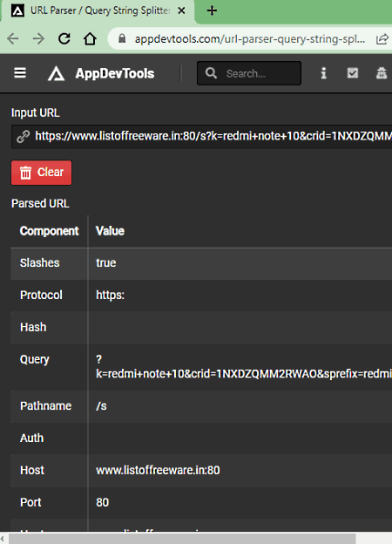The width and height of the screenshot is (392, 544).
Task: Open the hamburger menu in AppDevTools header
Action: (20, 73)
